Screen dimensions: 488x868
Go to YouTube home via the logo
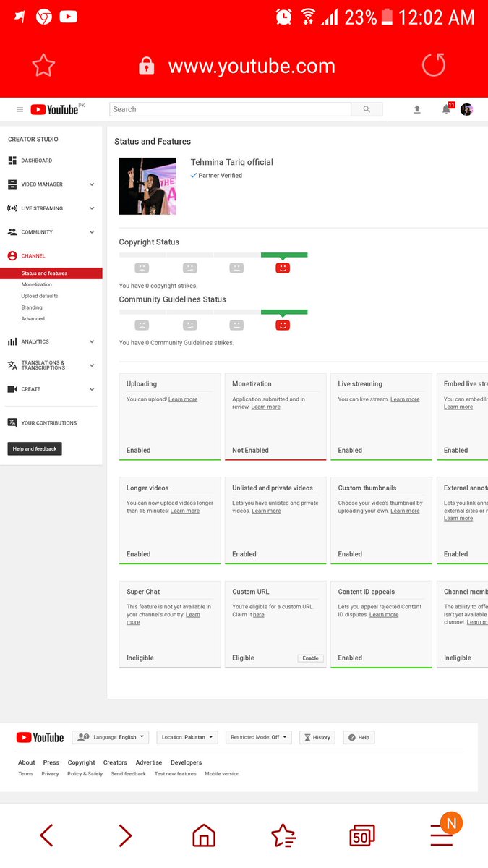point(55,109)
